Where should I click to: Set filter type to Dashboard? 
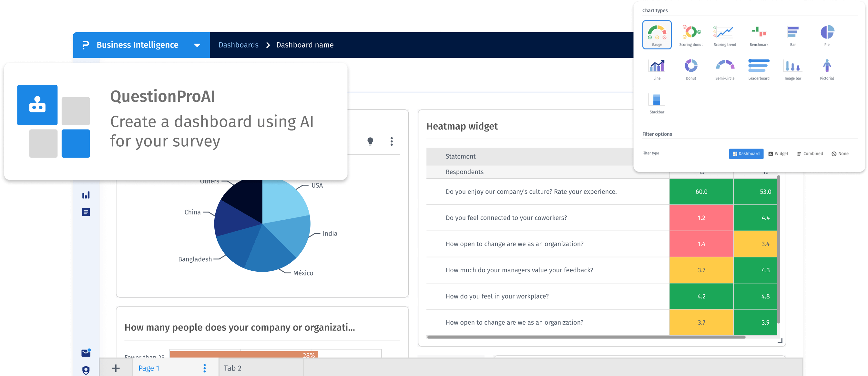pyautogui.click(x=746, y=154)
